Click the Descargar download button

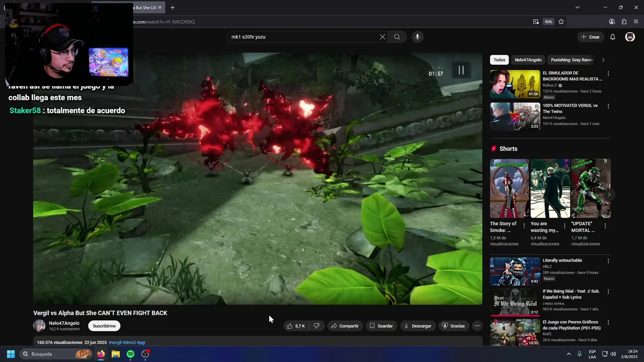coord(418,326)
